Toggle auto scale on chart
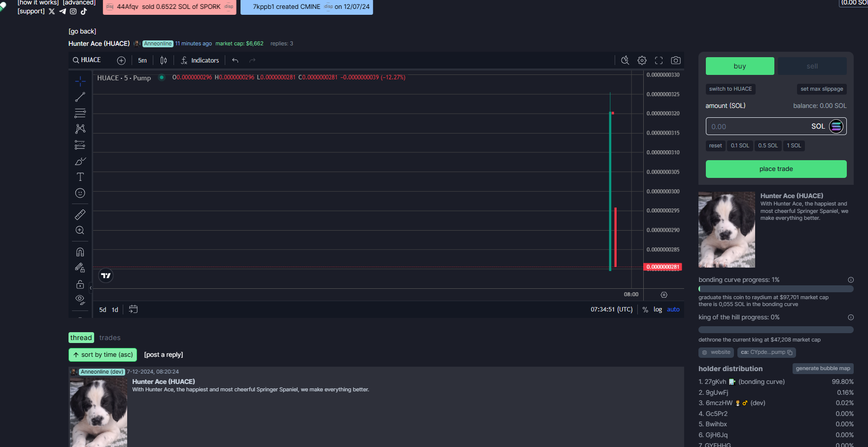 click(673, 309)
